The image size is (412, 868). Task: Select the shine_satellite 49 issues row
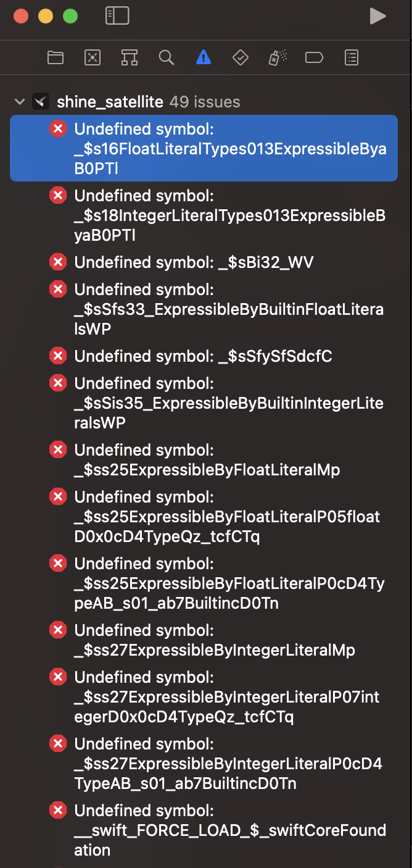(148, 102)
